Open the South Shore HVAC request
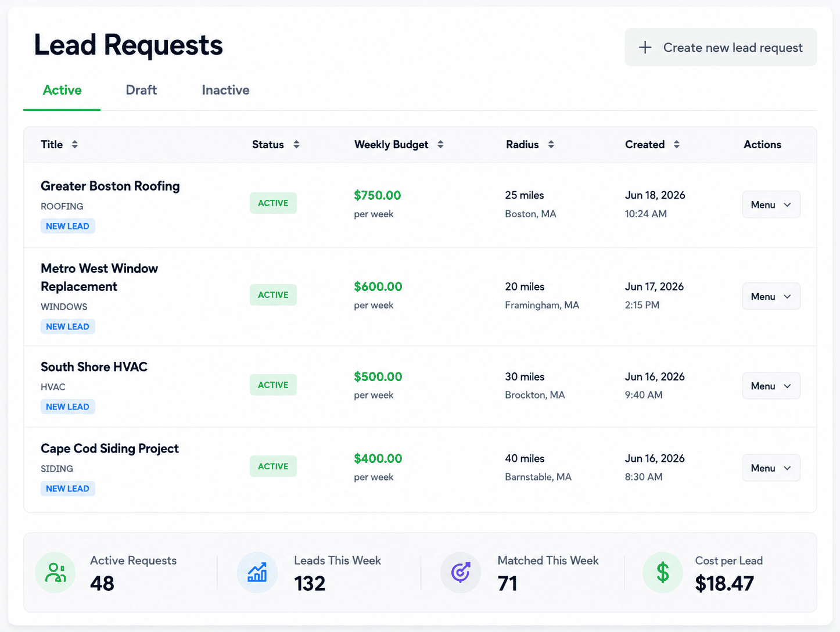 pyautogui.click(x=94, y=367)
